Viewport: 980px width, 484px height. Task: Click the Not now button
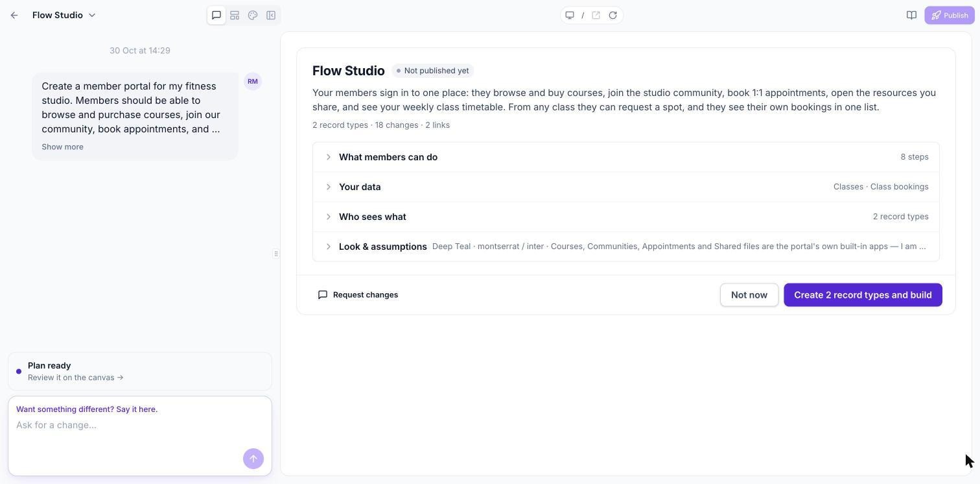click(749, 295)
